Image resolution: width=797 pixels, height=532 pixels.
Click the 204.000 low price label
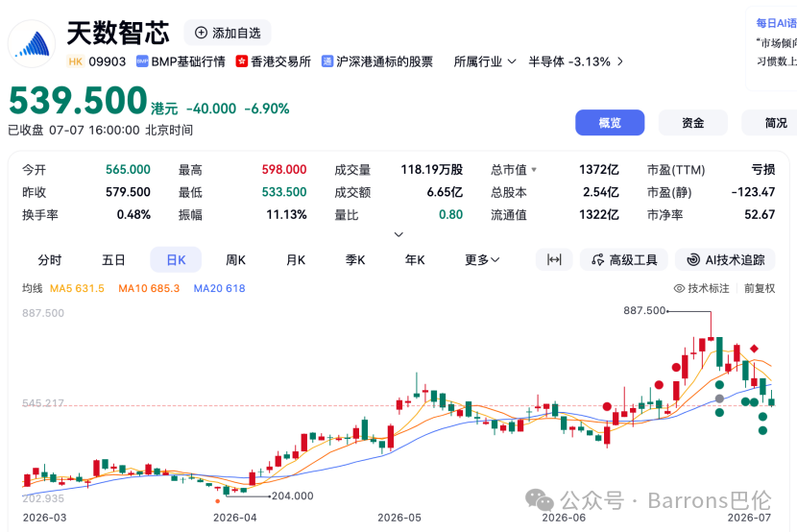(292, 496)
